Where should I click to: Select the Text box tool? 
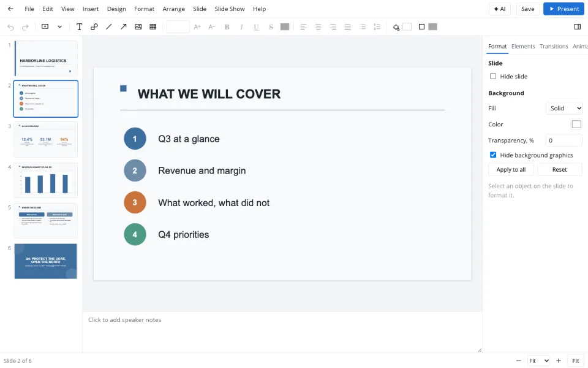click(79, 26)
